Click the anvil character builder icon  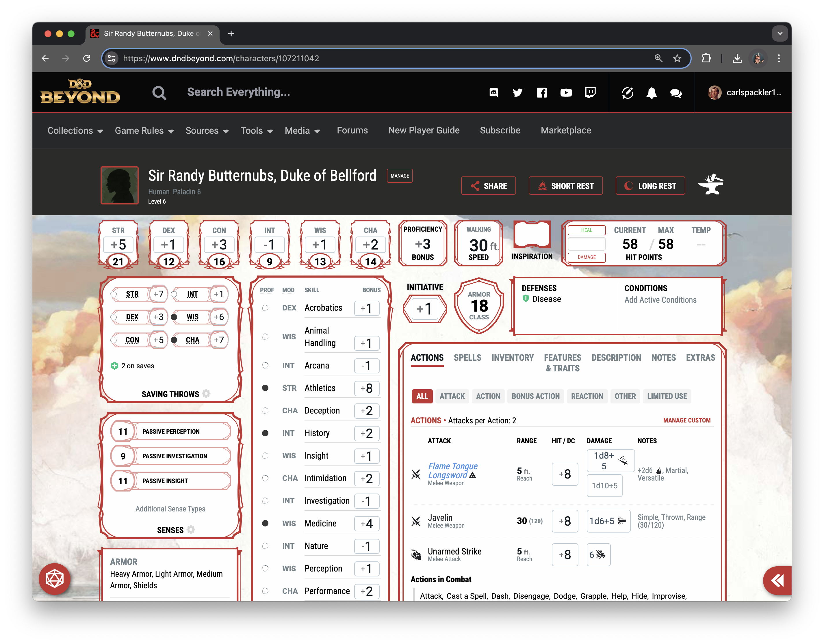coord(711,185)
